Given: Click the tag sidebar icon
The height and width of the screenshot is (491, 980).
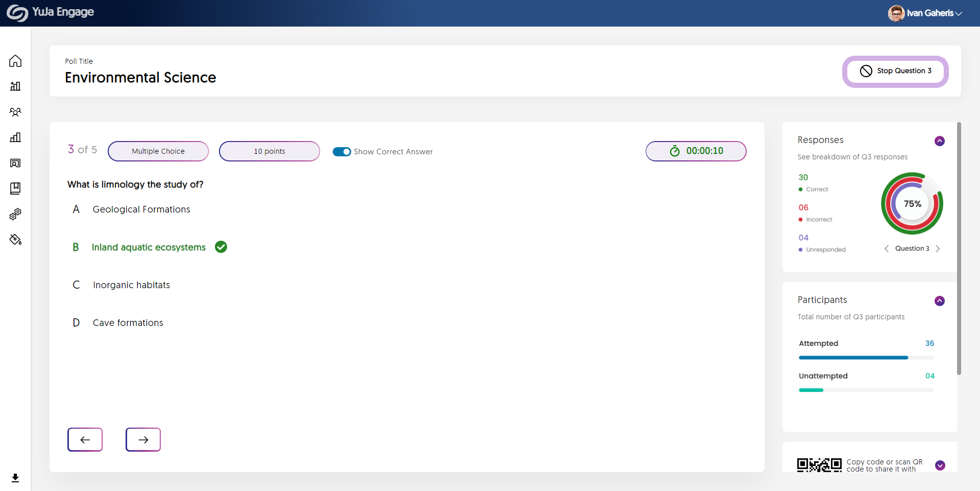Looking at the screenshot, I should pos(15,240).
